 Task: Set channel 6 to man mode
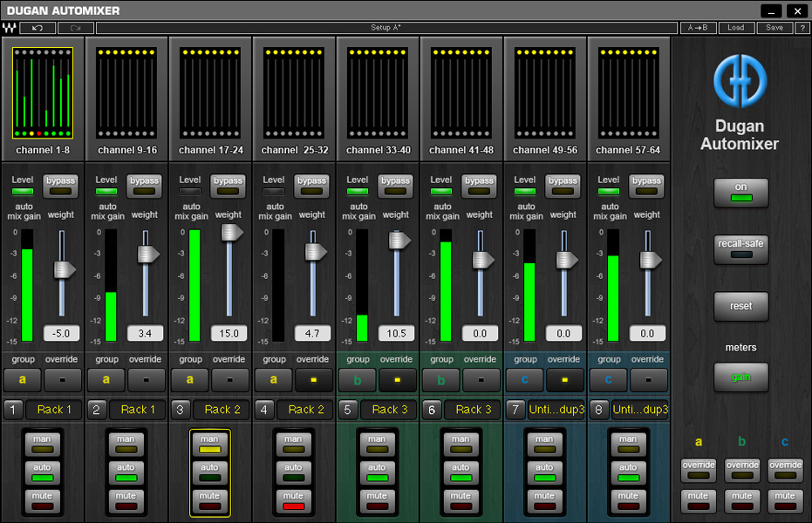coord(461,445)
